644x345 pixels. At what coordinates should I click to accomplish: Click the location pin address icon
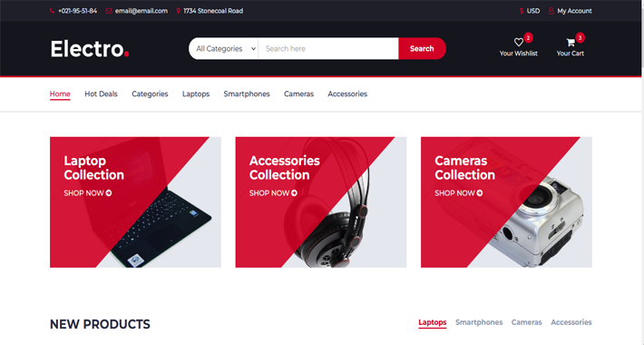pos(179,11)
